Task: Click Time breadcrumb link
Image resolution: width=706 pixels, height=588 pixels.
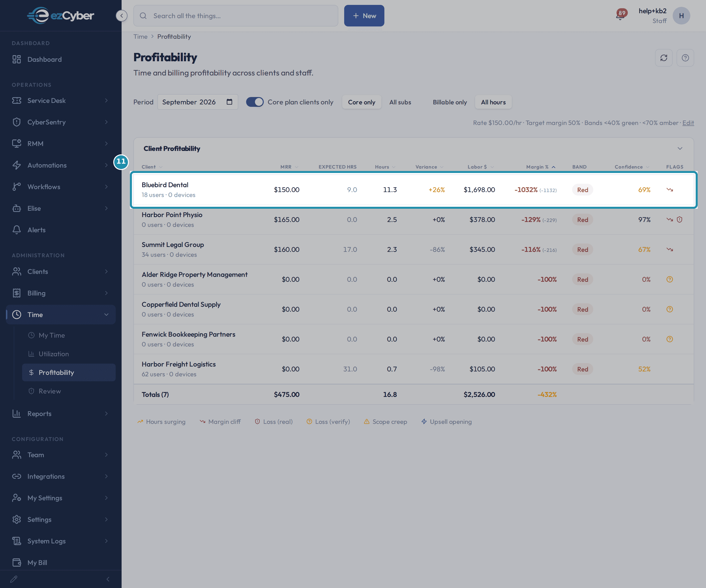Action: pos(140,37)
